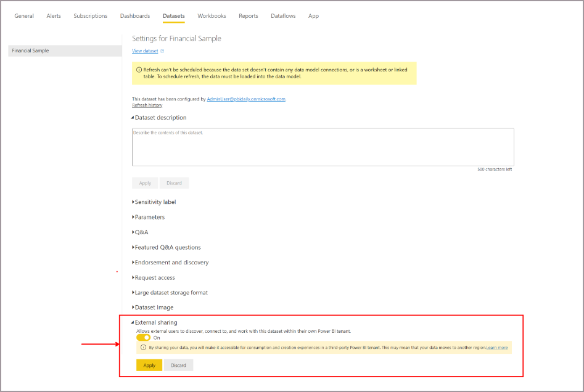Viewport: 584px width, 392px height.
Task: Open Learn more in the sharing notice
Action: click(497, 348)
